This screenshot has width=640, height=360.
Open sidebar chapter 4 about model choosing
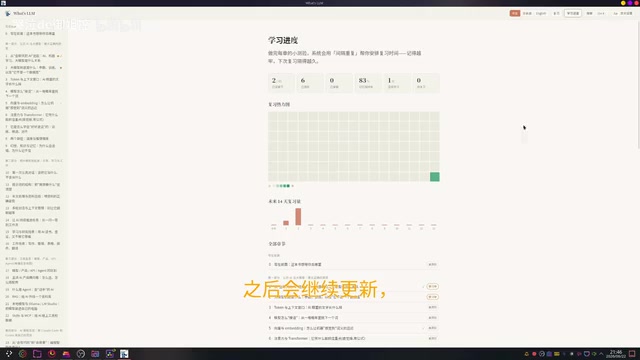coord(33,93)
